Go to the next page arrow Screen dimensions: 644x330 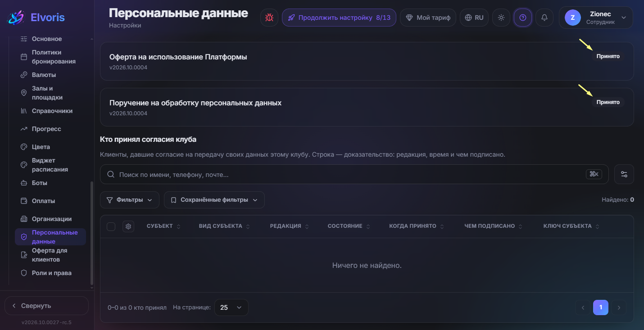pyautogui.click(x=619, y=307)
